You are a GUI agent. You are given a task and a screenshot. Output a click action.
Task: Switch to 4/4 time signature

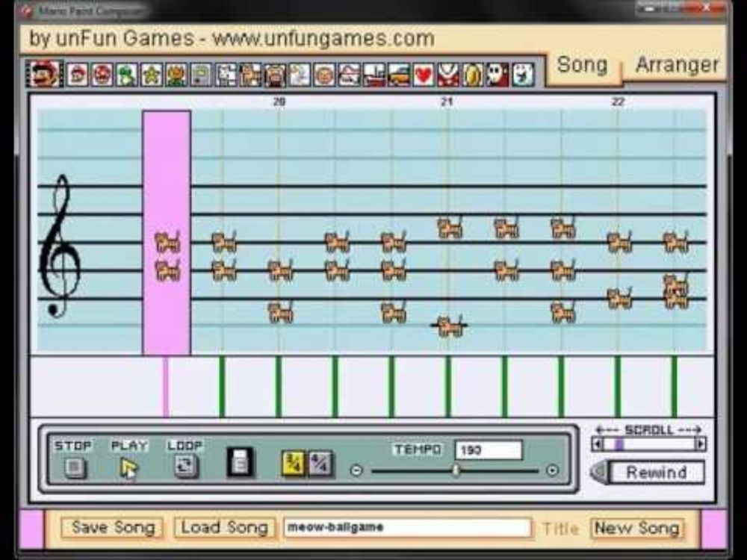[x=320, y=464]
